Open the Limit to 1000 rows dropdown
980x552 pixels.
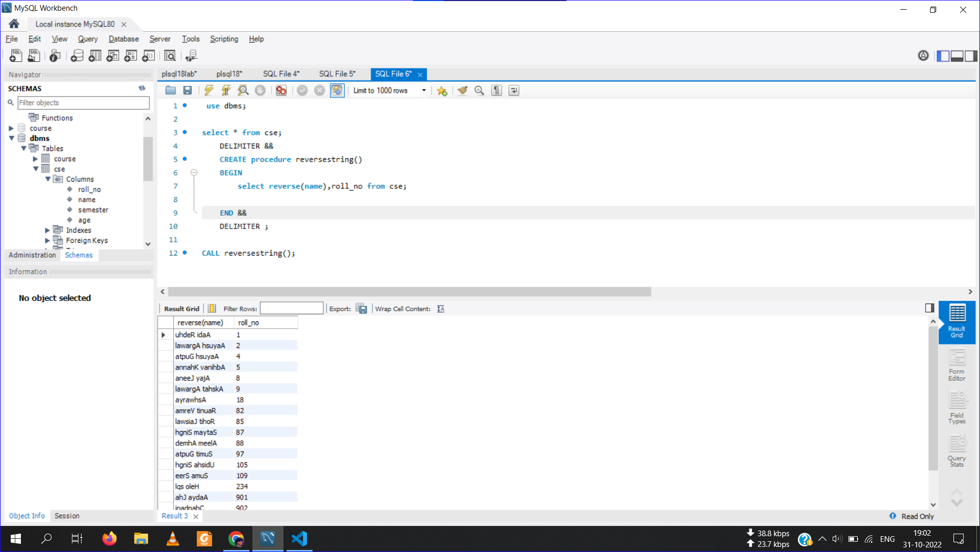(424, 90)
